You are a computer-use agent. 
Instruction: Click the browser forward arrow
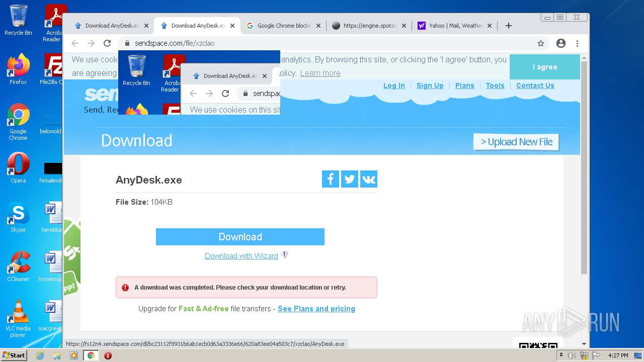91,43
